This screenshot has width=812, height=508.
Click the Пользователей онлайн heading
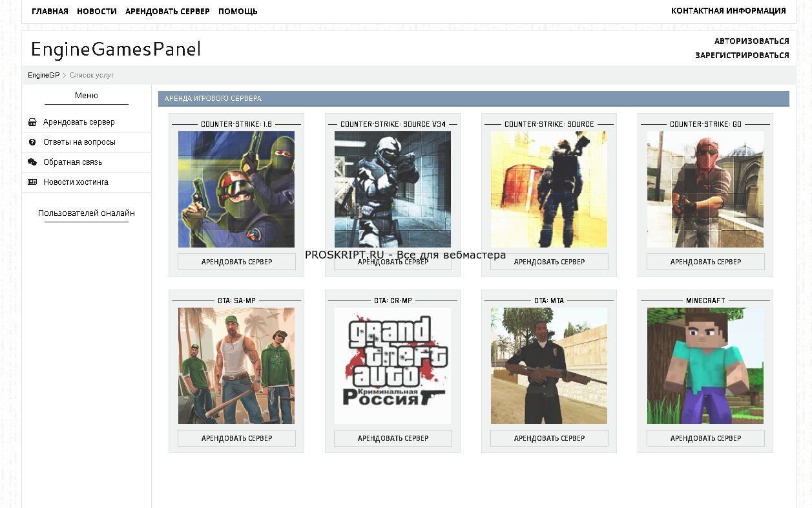click(87, 213)
